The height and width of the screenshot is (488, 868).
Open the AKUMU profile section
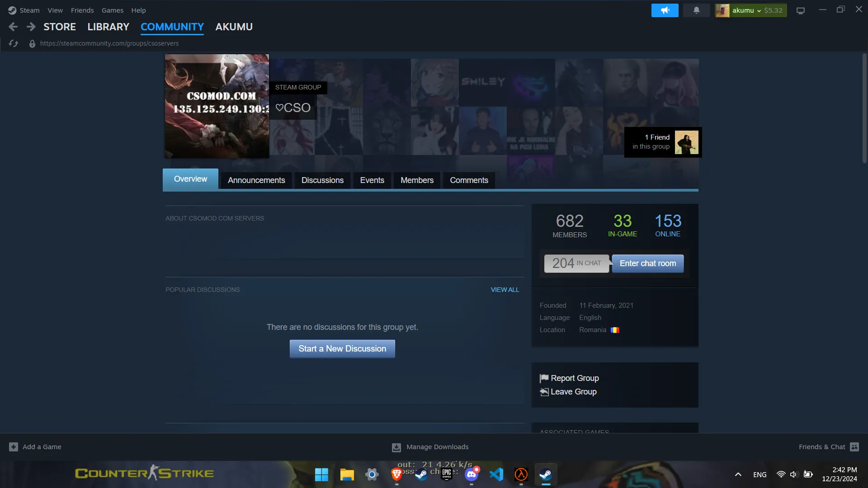click(234, 27)
